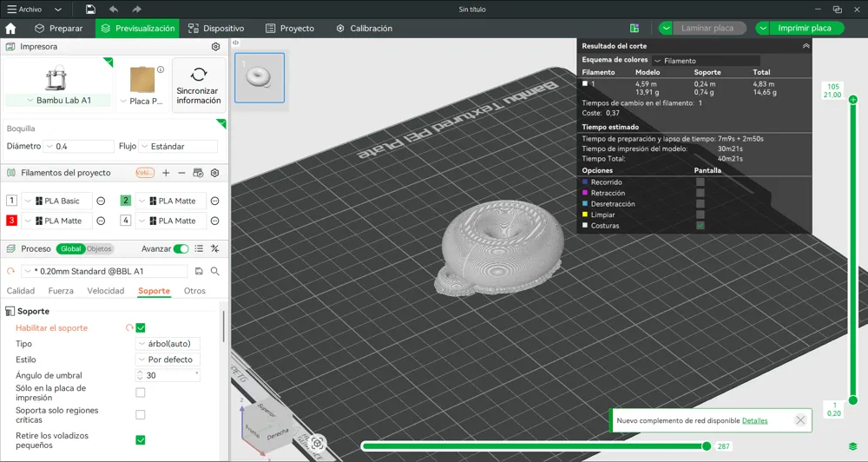Click the save icon in title bar
Image resolution: width=868 pixels, height=462 pixels.
[90, 9]
